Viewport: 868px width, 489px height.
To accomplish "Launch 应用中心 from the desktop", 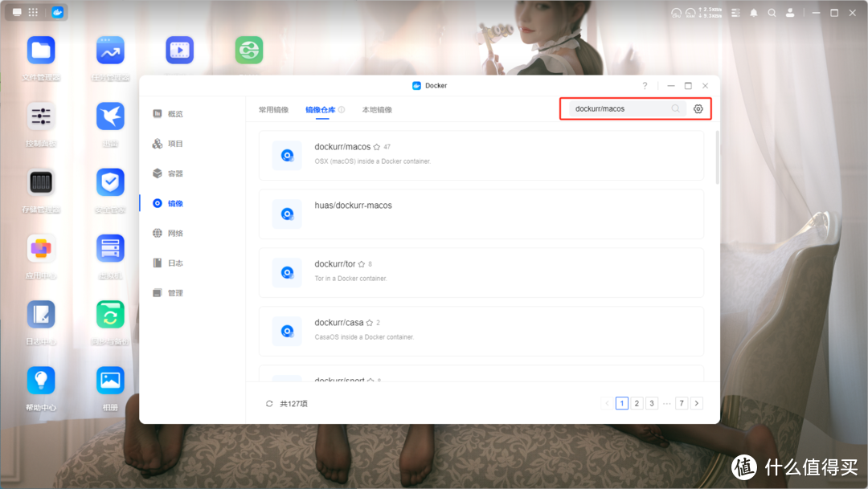I will pos(40,248).
